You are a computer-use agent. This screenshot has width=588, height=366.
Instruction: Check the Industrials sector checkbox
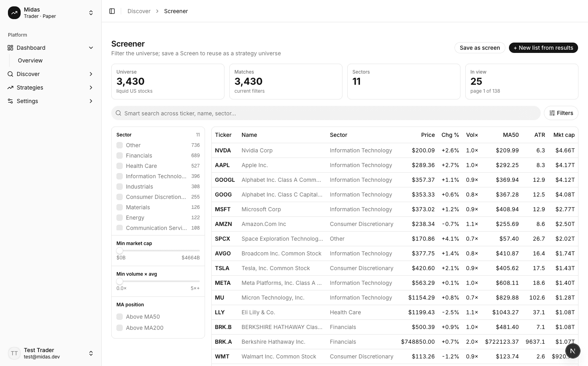tap(120, 187)
